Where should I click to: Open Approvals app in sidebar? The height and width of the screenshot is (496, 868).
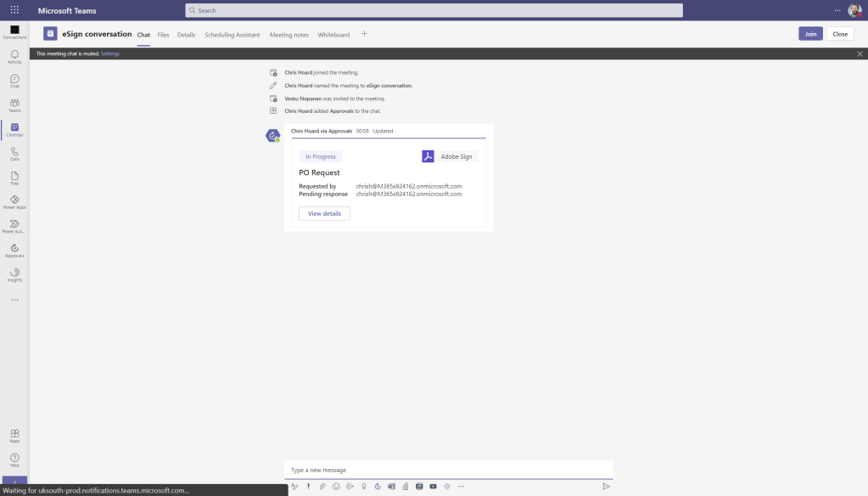pyautogui.click(x=14, y=251)
